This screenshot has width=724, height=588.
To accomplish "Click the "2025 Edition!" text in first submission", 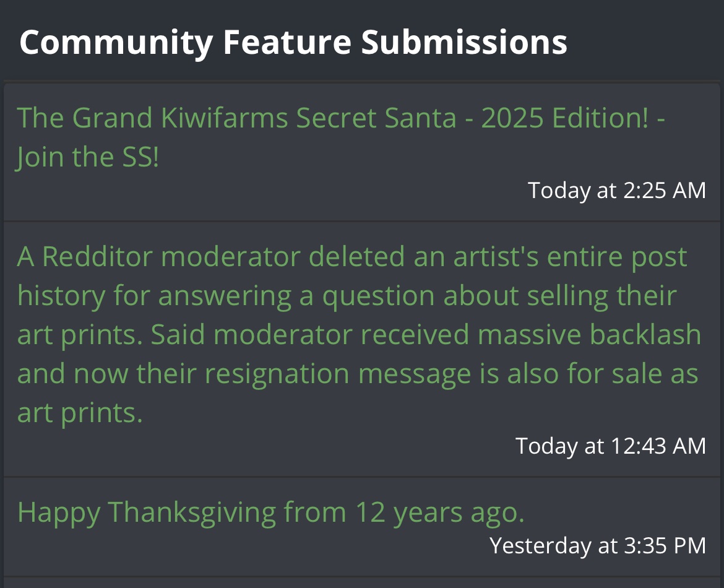I will [564, 118].
